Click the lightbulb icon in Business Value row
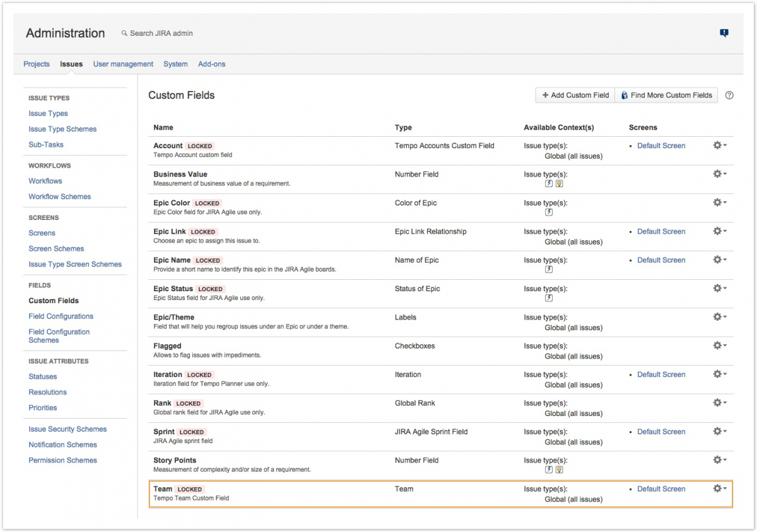The width and height of the screenshot is (757, 532). (x=559, y=184)
